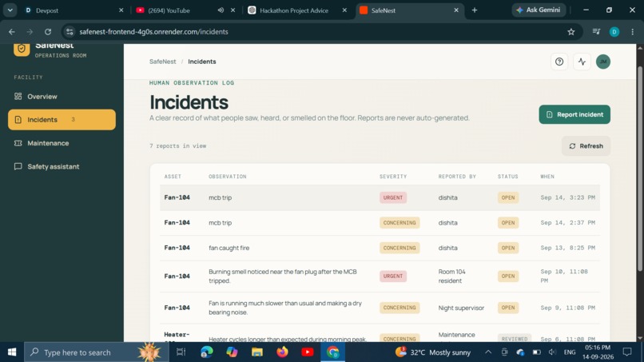Image resolution: width=644 pixels, height=362 pixels.
Task: Open File Explorer from the taskbar
Action: 257,352
